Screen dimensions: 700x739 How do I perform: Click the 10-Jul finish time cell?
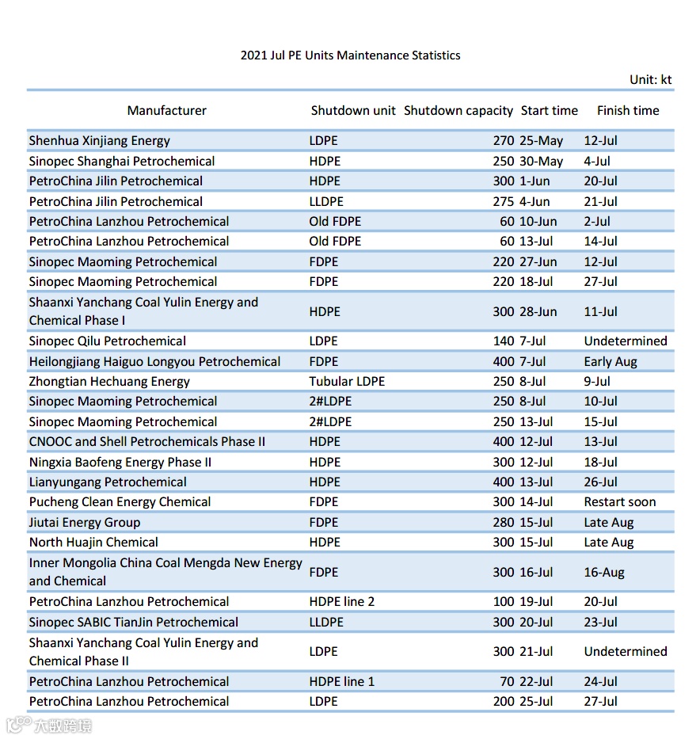pyautogui.click(x=600, y=402)
